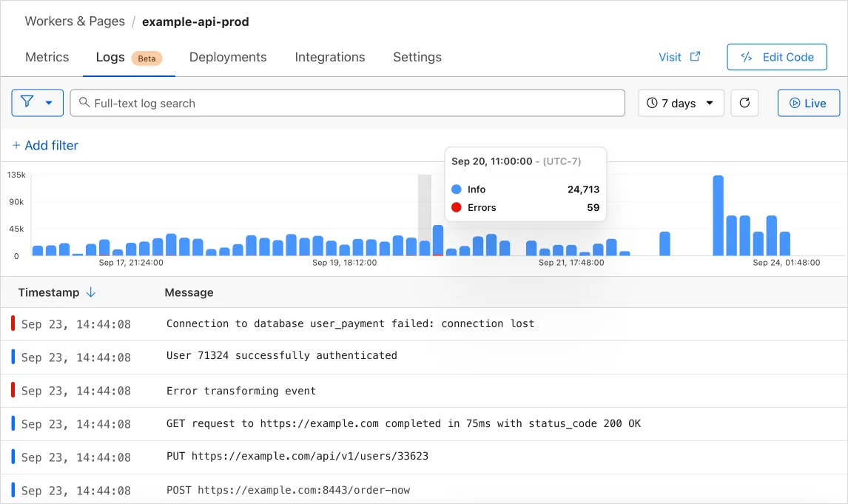
Task: Click the blue Info legend dot in tooltip
Action: (457, 189)
